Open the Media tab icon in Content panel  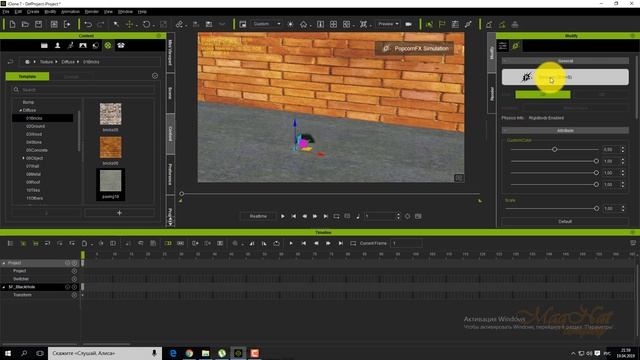(x=96, y=45)
